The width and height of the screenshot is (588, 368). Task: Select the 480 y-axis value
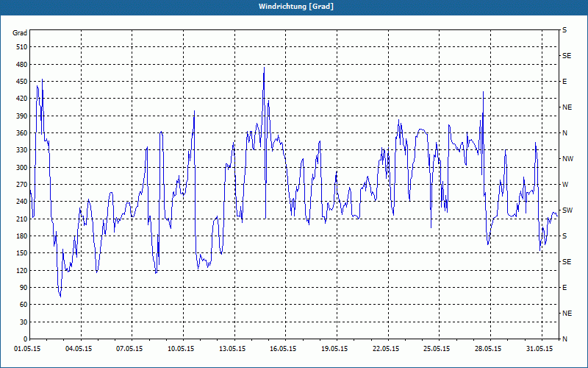point(21,64)
